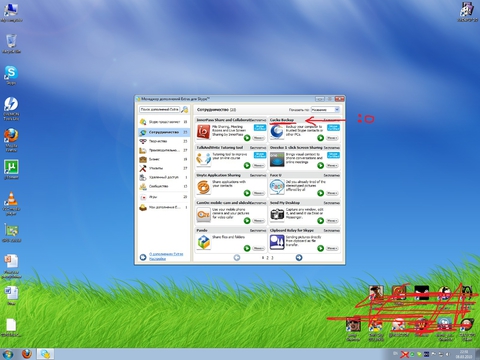Open the sort-by dropdown at top right
This screenshot has width=480, height=360.
point(325,110)
